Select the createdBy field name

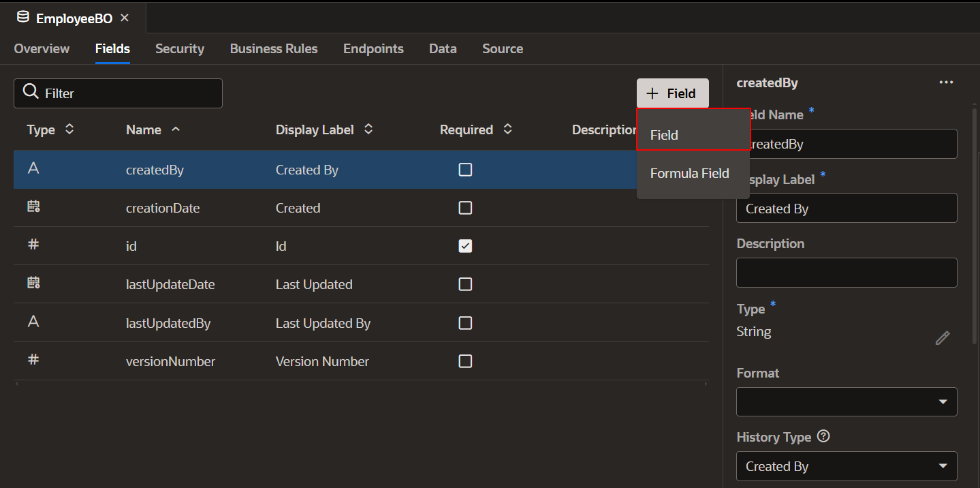tap(155, 170)
